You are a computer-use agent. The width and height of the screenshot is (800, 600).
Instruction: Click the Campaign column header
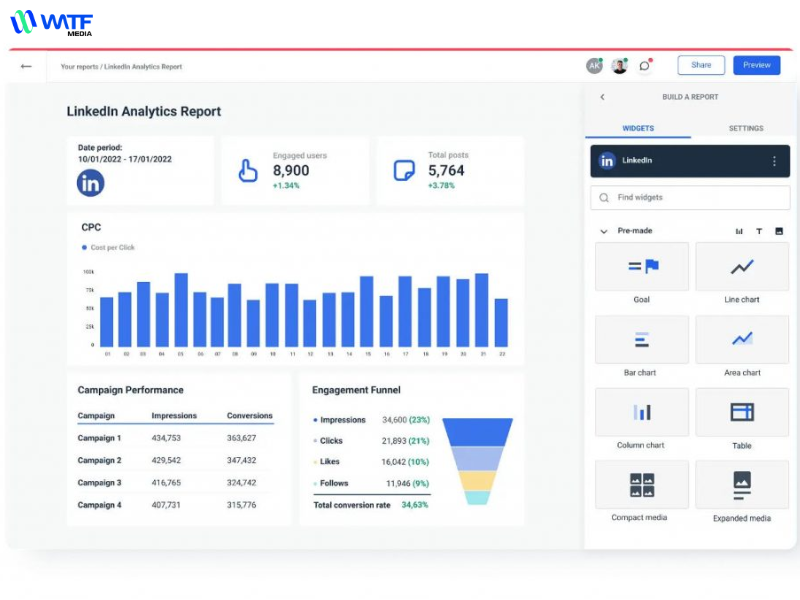tap(96, 416)
